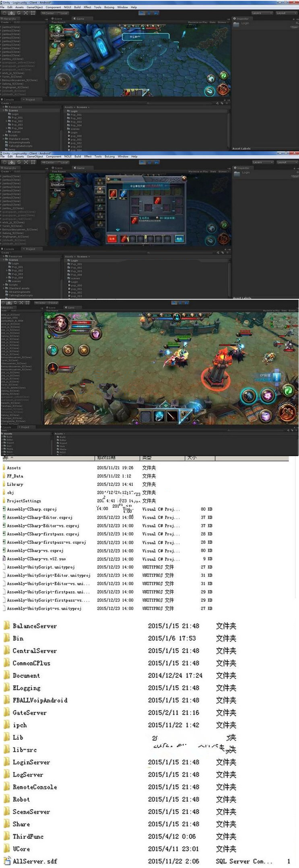Open NGUI menu in the shop dialog Unity window
The image size is (299, 868).
click(68, 156)
